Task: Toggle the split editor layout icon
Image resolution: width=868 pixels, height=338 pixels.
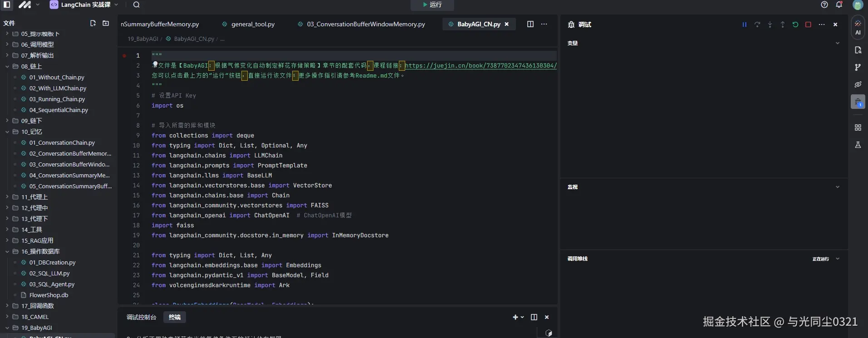Action: pyautogui.click(x=530, y=24)
